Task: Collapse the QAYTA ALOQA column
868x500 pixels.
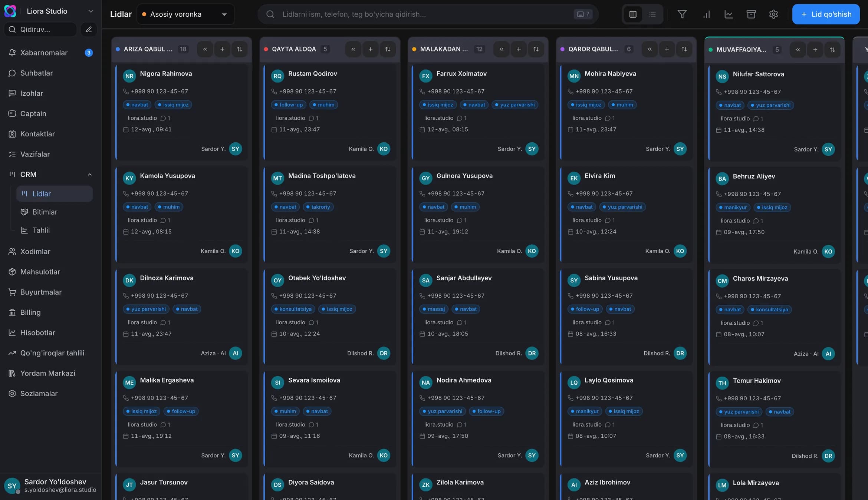Action: [x=353, y=49]
